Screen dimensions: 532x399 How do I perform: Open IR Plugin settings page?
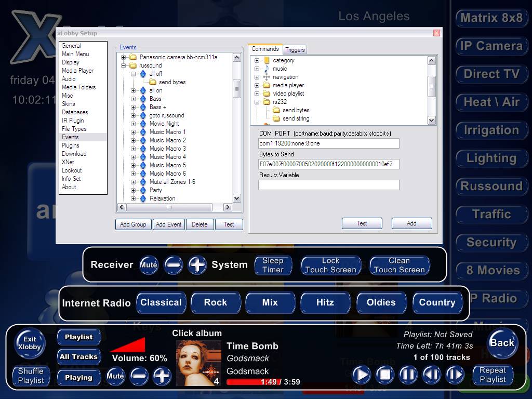click(x=73, y=121)
